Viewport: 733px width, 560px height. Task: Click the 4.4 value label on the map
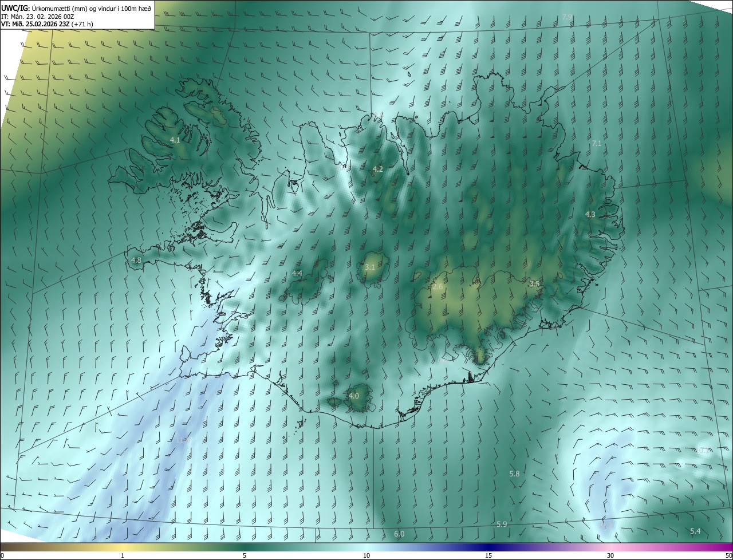297,274
